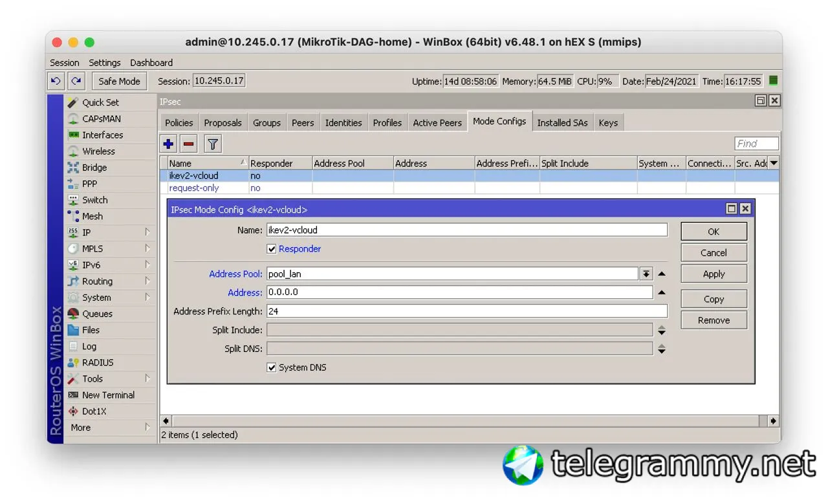The image size is (828, 504).
Task: Toggle the Responder checkbox
Action: 272,249
